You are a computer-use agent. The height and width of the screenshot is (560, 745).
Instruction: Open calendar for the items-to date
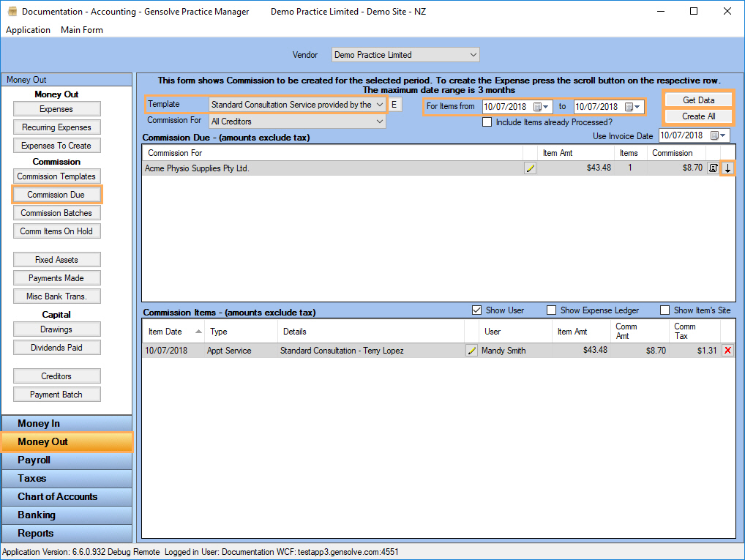pos(632,107)
